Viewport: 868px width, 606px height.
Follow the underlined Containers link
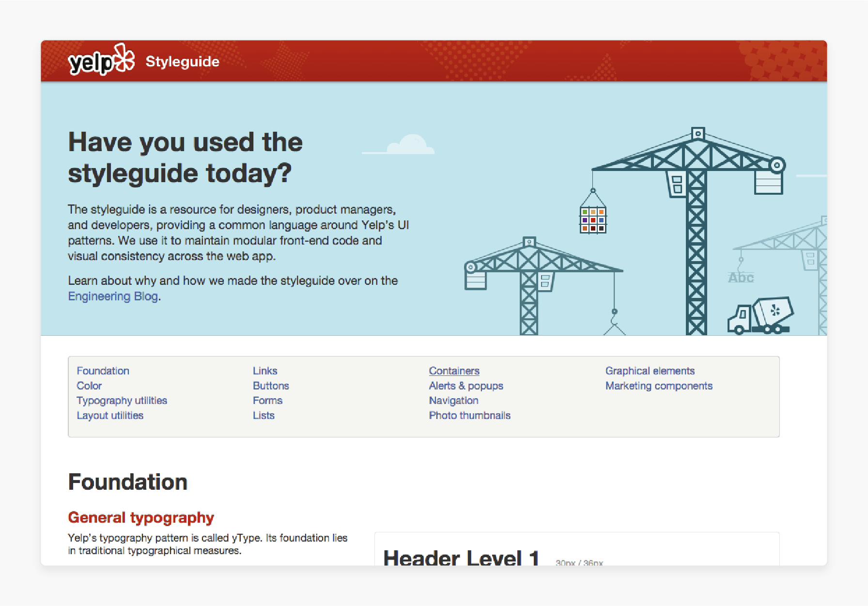coord(454,371)
